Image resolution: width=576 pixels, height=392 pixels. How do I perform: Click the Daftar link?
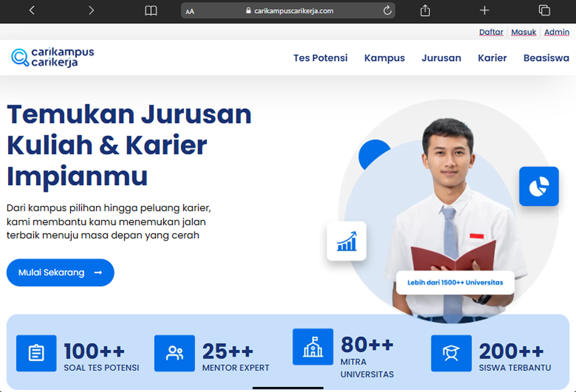491,32
